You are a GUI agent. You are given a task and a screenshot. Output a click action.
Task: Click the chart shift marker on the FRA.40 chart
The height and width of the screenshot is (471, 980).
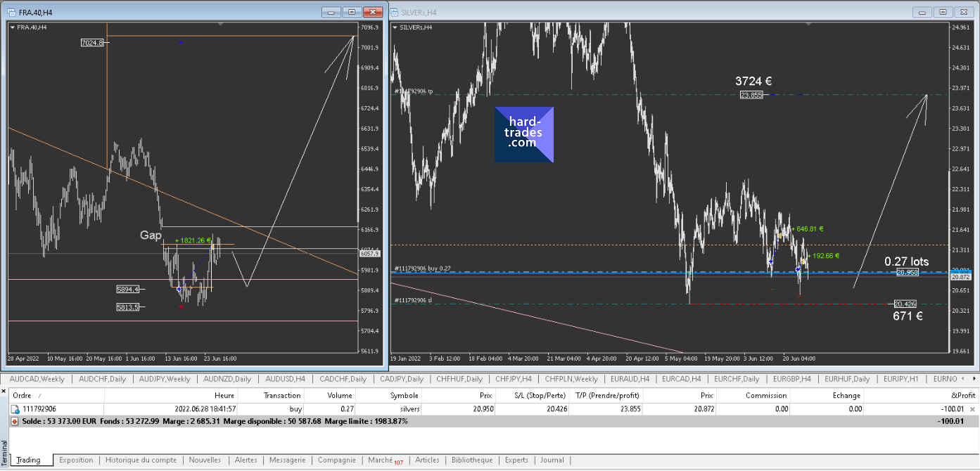(221, 25)
